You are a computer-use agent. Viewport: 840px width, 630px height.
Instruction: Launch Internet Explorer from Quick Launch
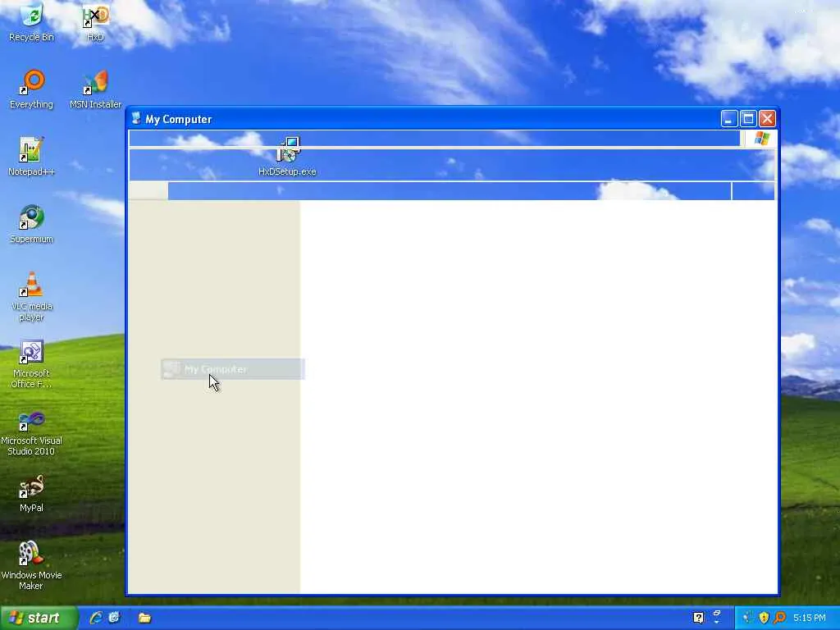tap(96, 618)
